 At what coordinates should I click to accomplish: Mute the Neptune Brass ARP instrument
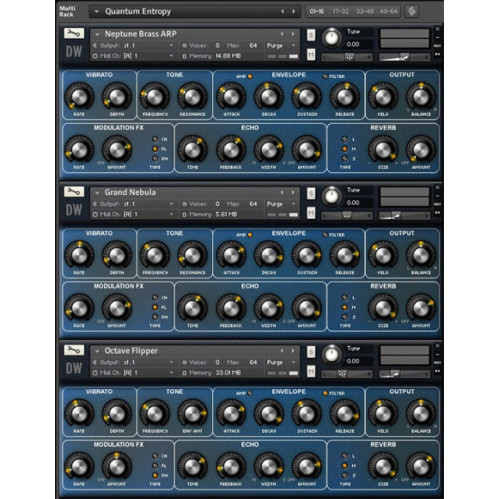[x=311, y=54]
